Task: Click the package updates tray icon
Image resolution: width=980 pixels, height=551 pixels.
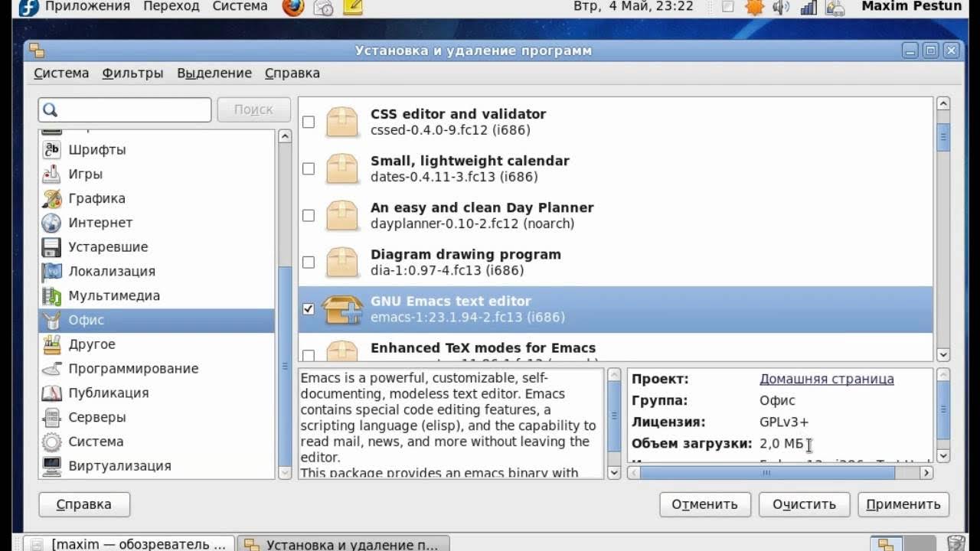Action: tap(835, 8)
